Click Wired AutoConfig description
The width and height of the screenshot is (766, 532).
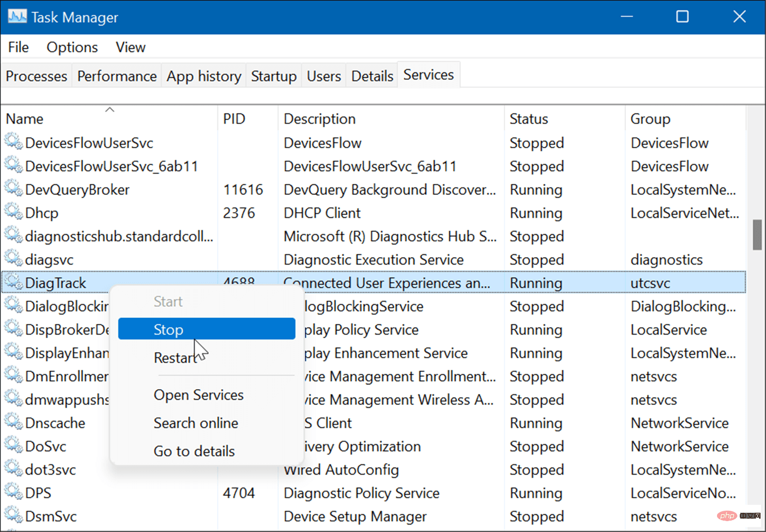[341, 470]
